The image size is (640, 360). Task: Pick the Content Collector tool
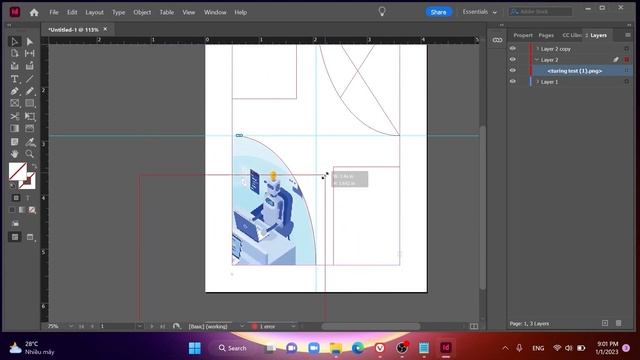14,66
